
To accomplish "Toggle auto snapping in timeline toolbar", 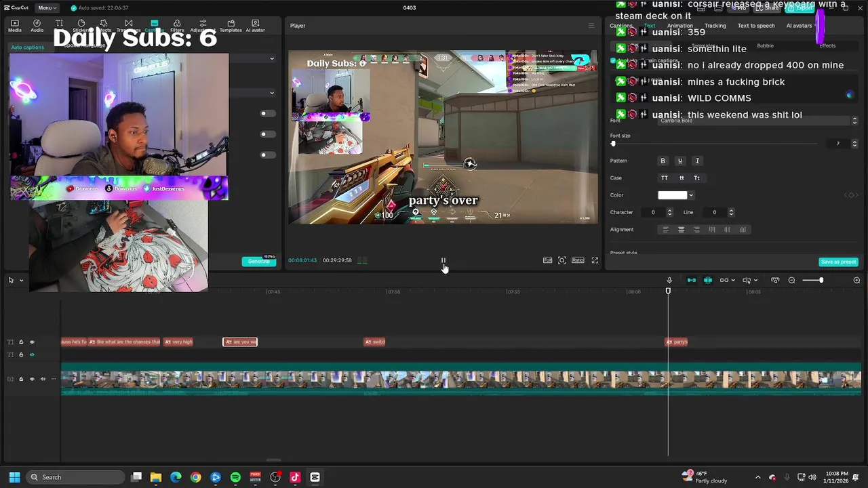I will click(x=708, y=280).
